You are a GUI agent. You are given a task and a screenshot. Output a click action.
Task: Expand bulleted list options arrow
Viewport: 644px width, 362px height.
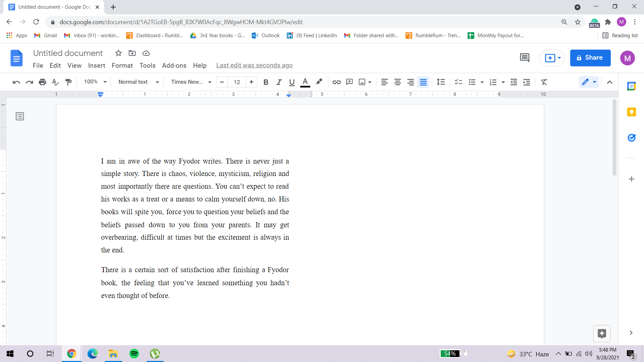pyautogui.click(x=482, y=82)
